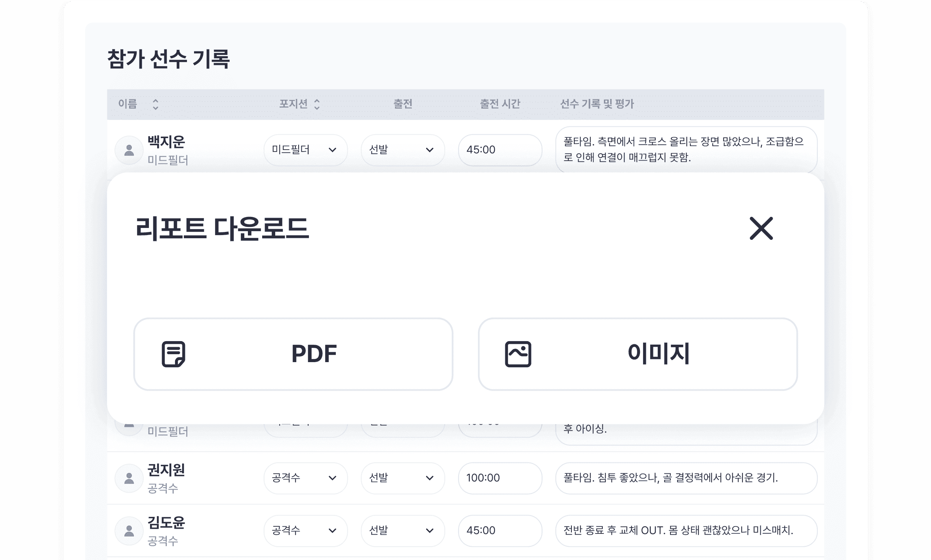
Task: Open 권지원's 공격수 position dropdown
Action: coord(305,478)
